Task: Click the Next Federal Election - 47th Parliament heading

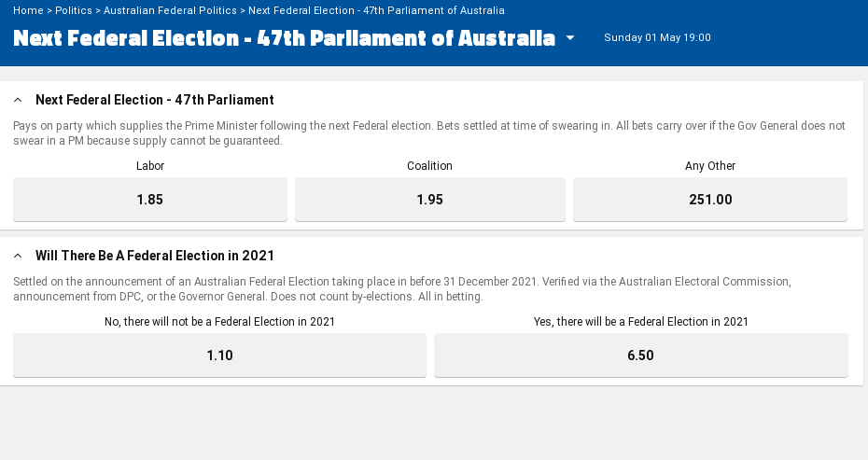Action: click(155, 100)
